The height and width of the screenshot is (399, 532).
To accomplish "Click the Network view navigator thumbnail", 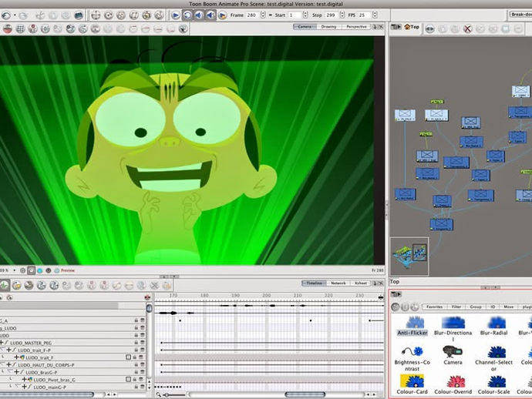I will [409, 256].
